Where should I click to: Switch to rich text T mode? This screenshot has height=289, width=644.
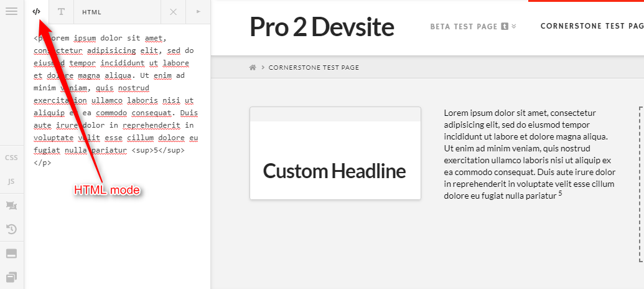pyautogui.click(x=61, y=12)
